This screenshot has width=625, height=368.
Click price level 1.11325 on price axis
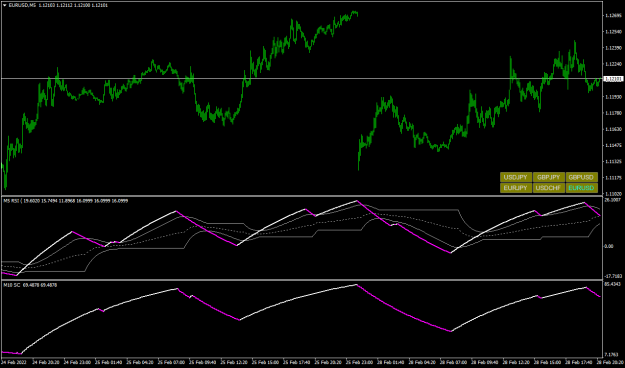tap(613, 161)
